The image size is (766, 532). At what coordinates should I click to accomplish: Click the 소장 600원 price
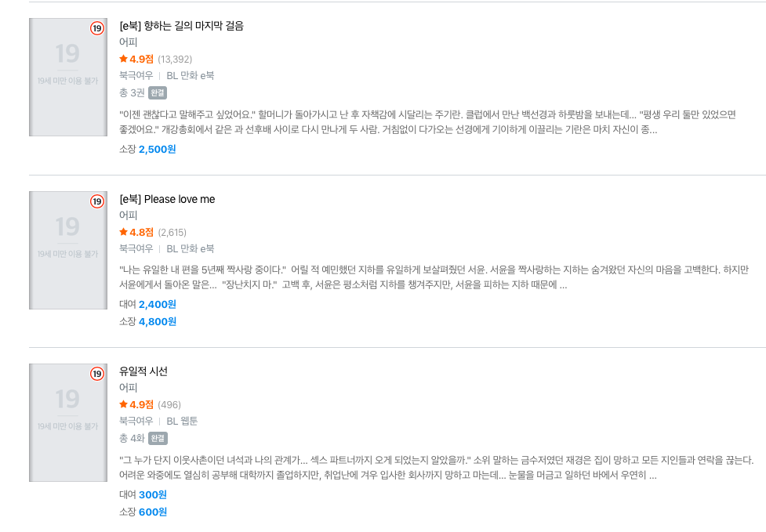(143, 512)
